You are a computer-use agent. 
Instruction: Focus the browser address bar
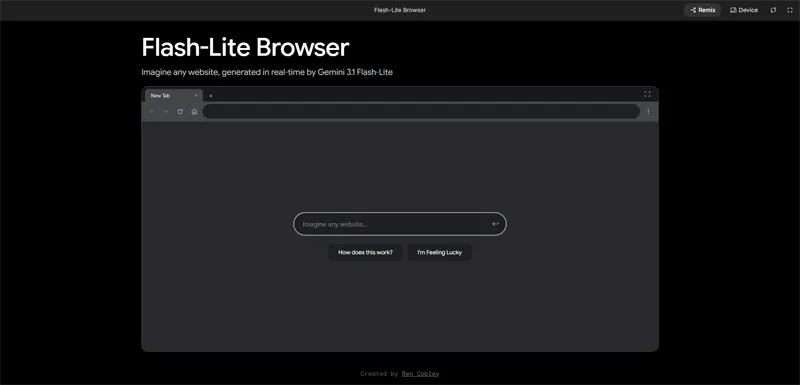tap(421, 111)
